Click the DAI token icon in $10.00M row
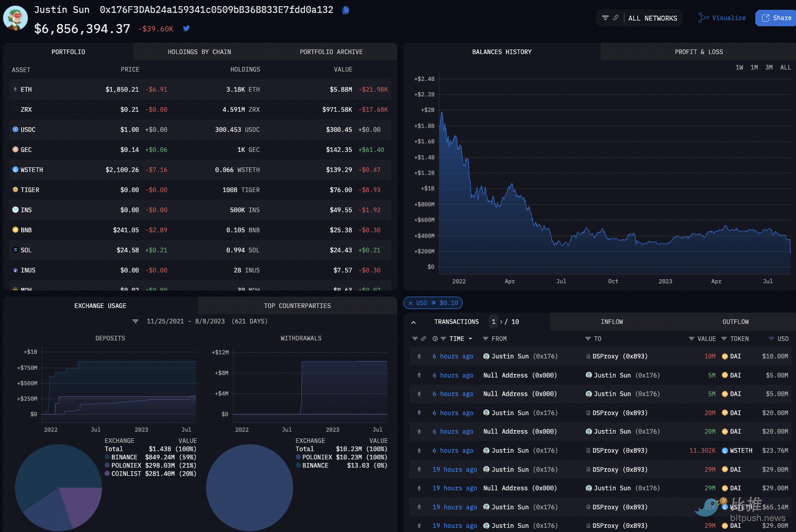The height and width of the screenshot is (532, 796). (725, 356)
